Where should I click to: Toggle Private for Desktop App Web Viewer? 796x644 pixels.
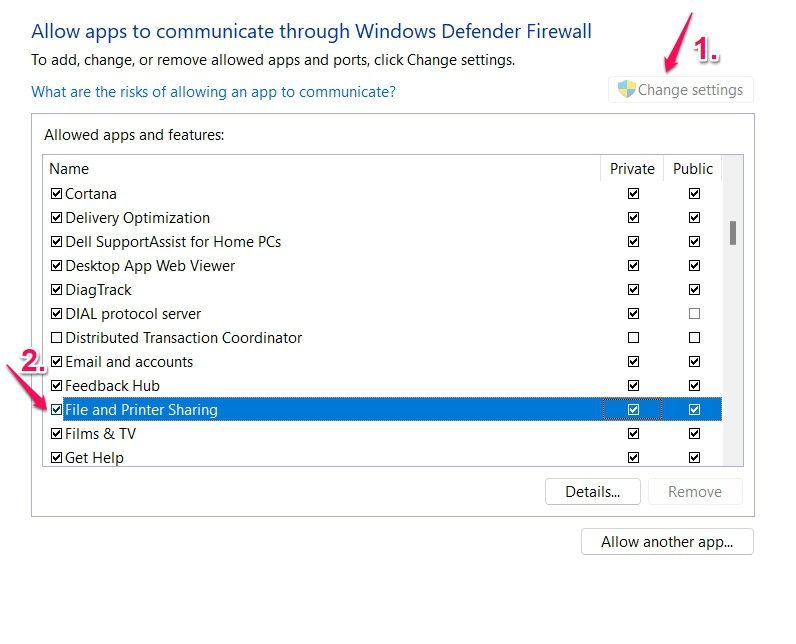coord(633,266)
